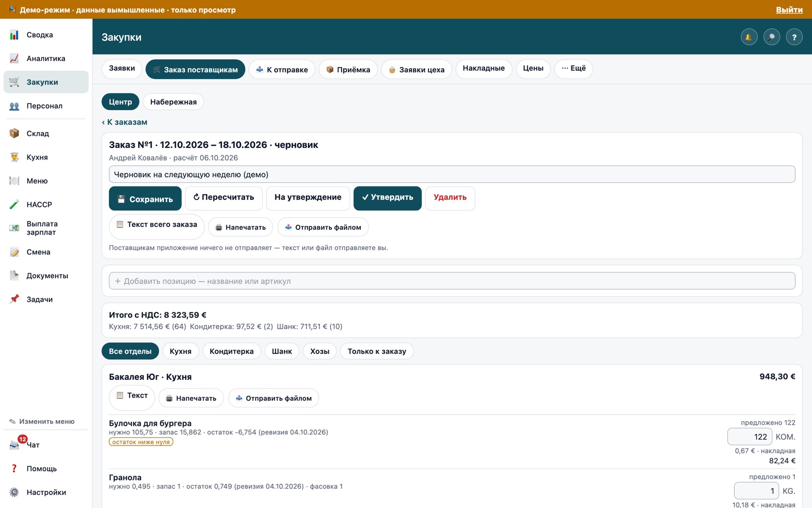Screen dimensions: 812x508
Task: Open Настройки gear icon in sidebar
Action: pyautogui.click(x=14, y=492)
